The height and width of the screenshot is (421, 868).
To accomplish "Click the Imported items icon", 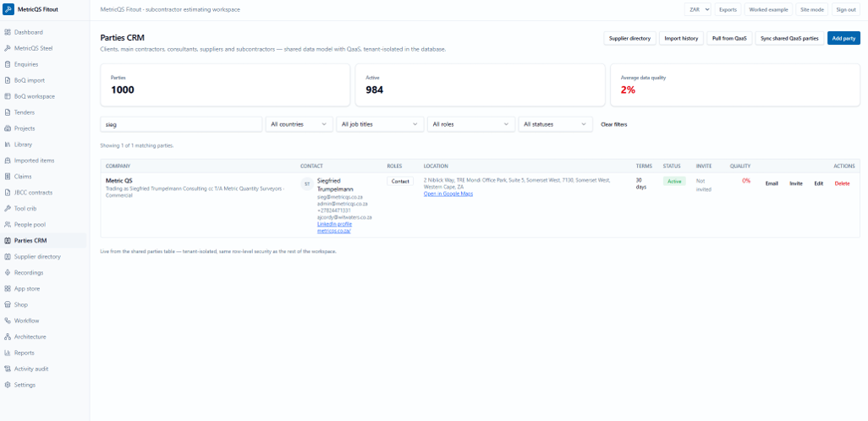I will (8, 161).
